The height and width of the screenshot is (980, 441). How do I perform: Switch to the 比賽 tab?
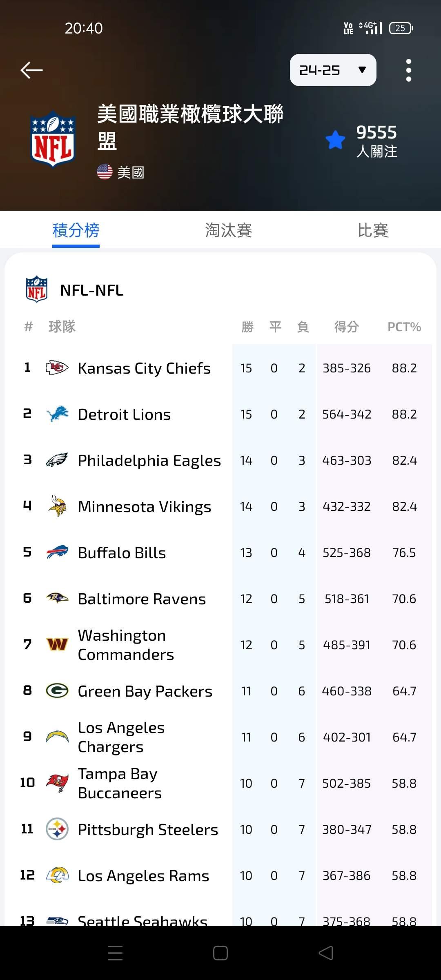click(x=373, y=230)
